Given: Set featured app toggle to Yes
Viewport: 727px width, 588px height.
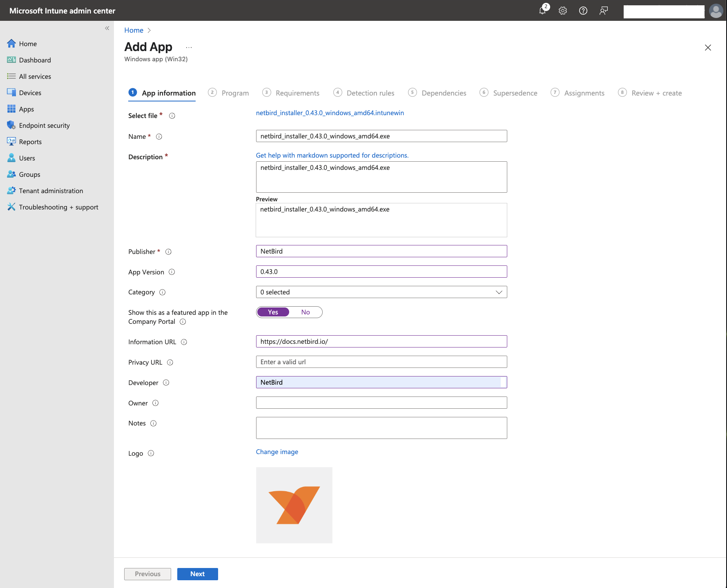Looking at the screenshot, I should coord(273,312).
